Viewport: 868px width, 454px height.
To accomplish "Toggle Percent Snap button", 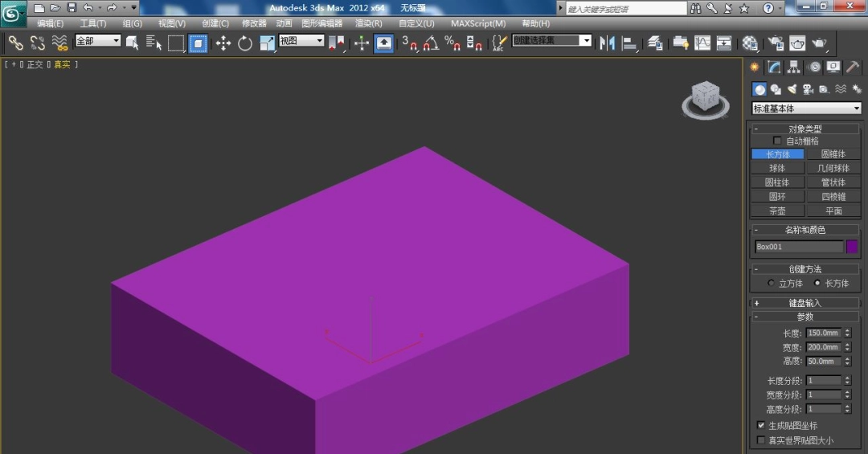I will pyautogui.click(x=452, y=43).
